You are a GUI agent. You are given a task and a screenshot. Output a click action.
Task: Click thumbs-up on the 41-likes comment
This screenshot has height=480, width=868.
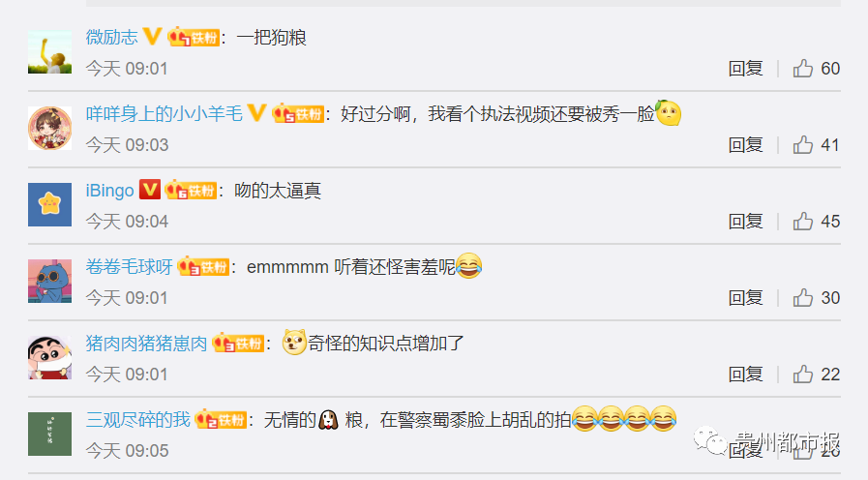[802, 145]
